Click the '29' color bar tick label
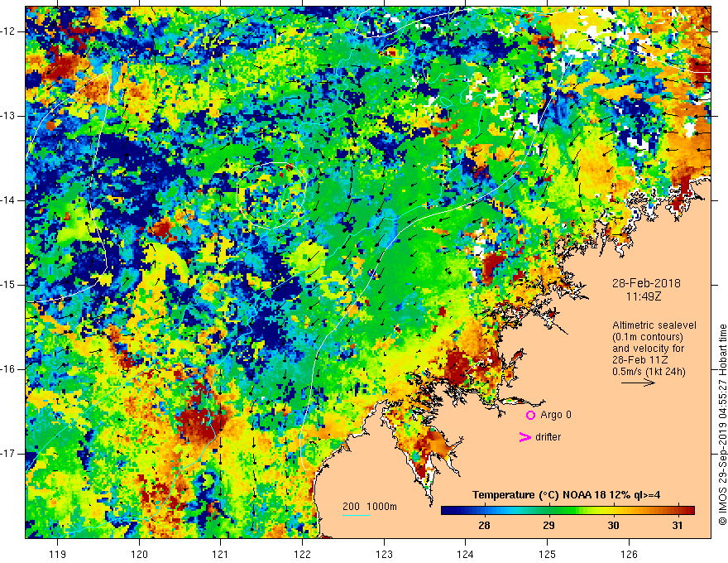This screenshot has height=563, width=728. (x=548, y=526)
